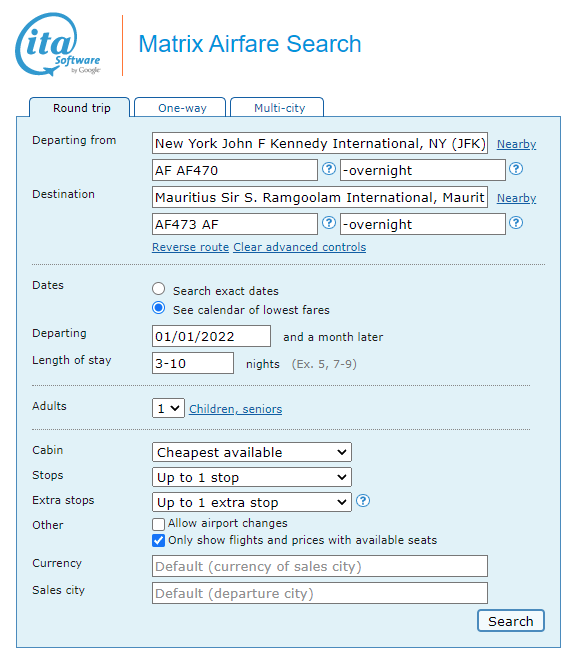This screenshot has width=571, height=660.
Task: Switch to the Multi-city tab
Action: pos(277,108)
